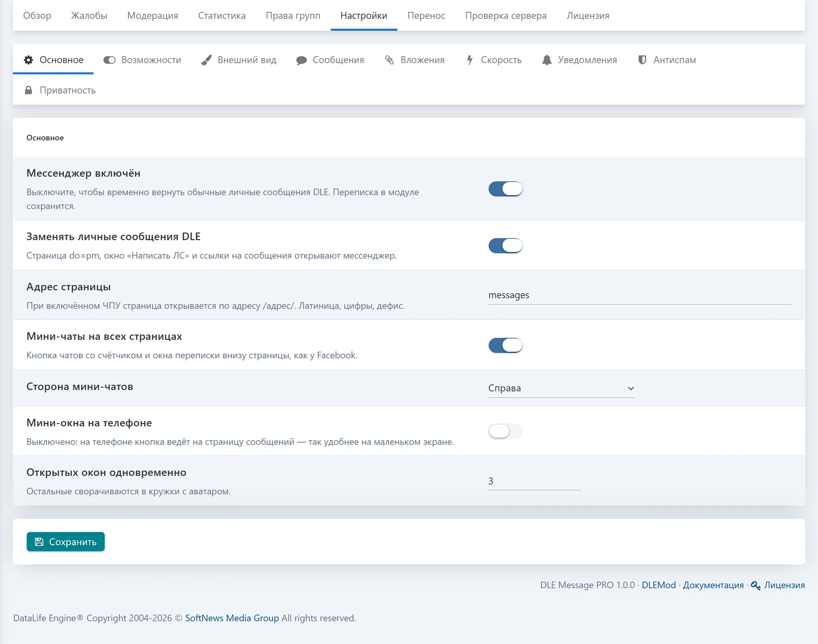Open the Сторона мини-чатов dropdown

coord(561,388)
